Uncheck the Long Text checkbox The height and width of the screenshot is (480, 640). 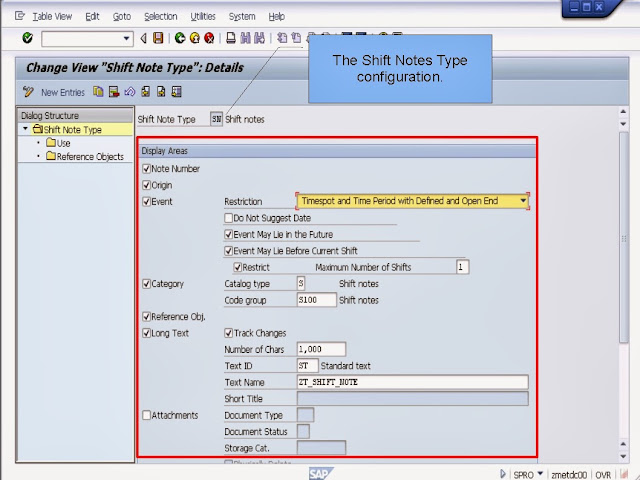(147, 333)
